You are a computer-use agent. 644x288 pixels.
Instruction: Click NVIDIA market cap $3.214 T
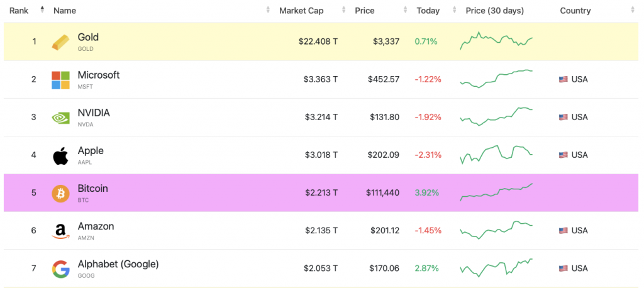[321, 117]
